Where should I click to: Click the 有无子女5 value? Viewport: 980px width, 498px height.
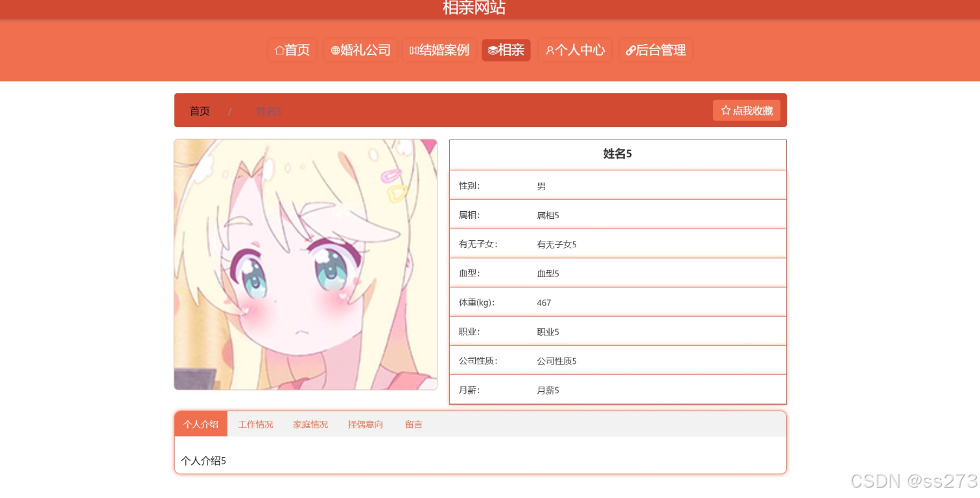[557, 244]
